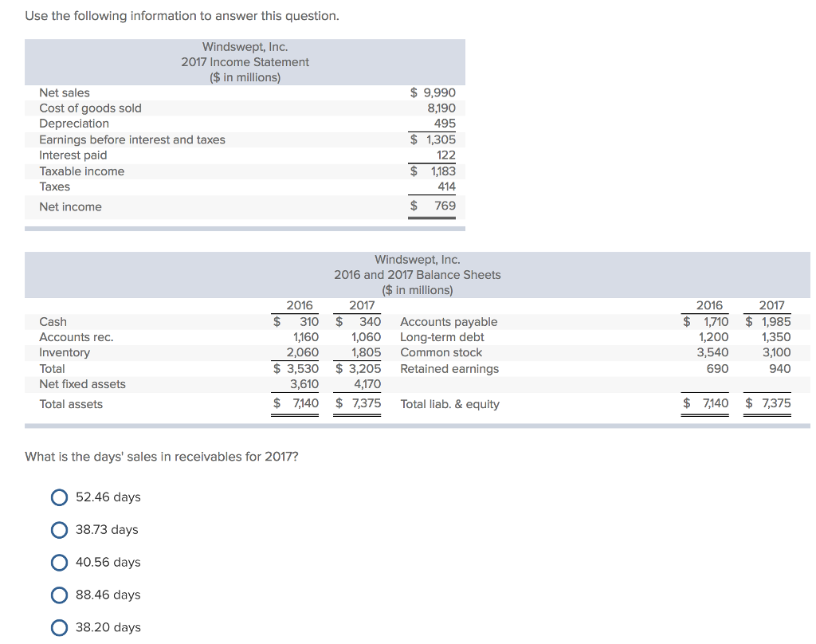Screen dimensions: 816x644
Task: Click the Taxes amount 414
Action: tap(446, 187)
